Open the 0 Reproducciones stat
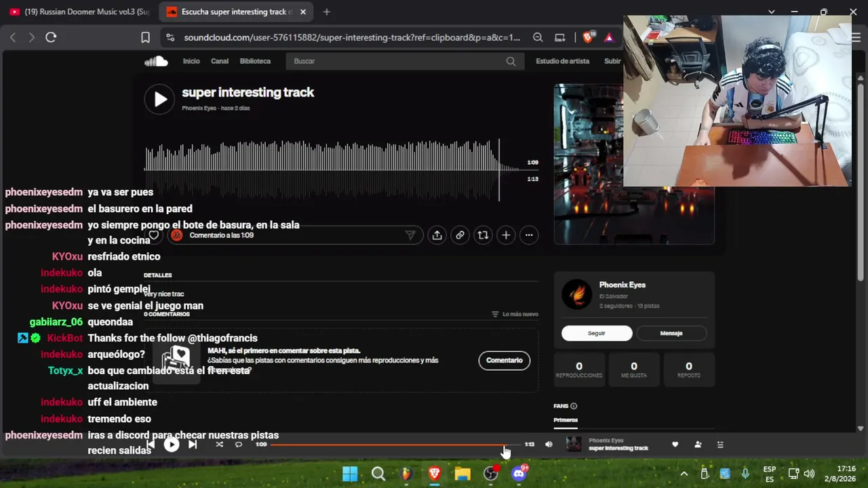The image size is (868, 488). [579, 369]
